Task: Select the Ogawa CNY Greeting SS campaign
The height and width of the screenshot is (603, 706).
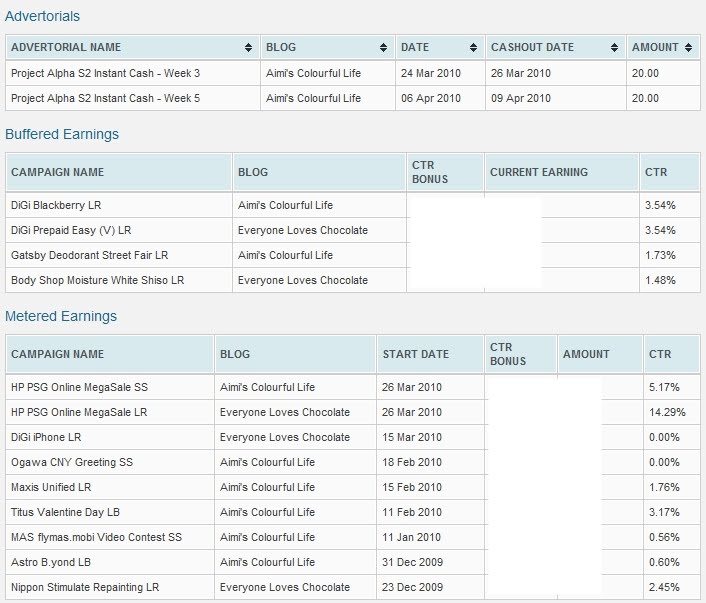Action: (x=72, y=462)
